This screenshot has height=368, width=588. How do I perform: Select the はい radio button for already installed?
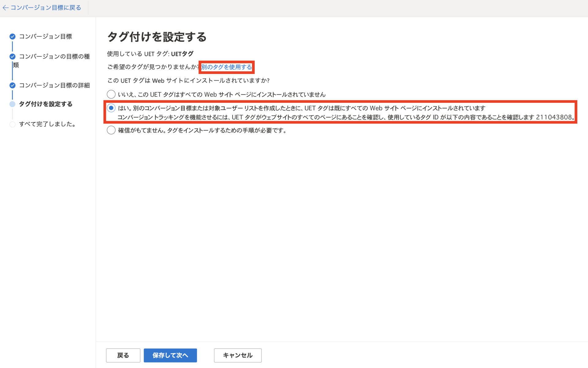coord(111,108)
